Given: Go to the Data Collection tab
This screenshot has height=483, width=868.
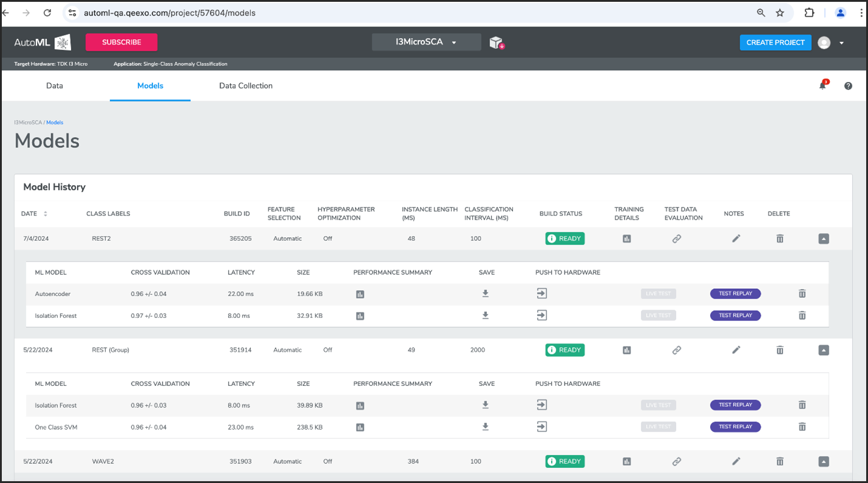Looking at the screenshot, I should pos(246,86).
